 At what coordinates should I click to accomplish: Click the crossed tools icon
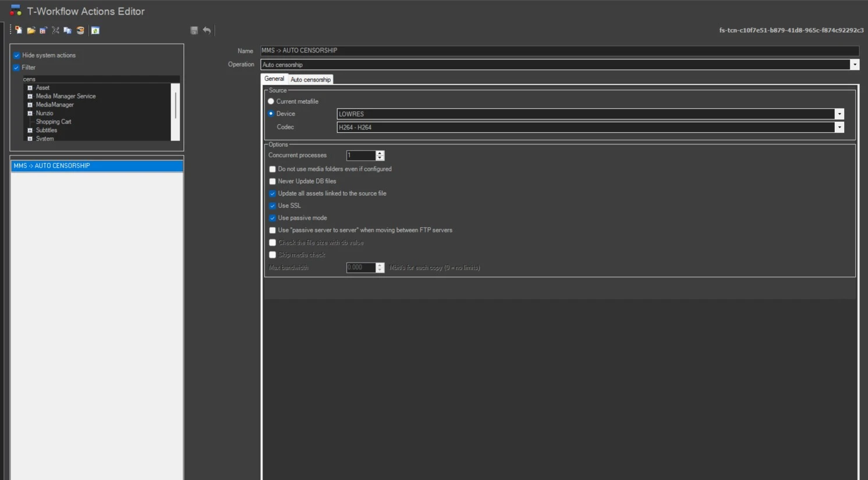[x=55, y=30]
